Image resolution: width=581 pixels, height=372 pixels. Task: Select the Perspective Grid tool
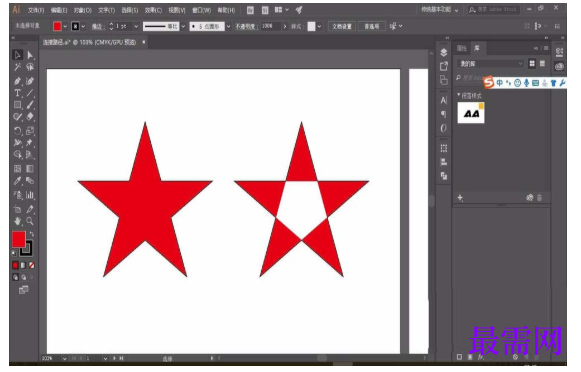point(30,155)
